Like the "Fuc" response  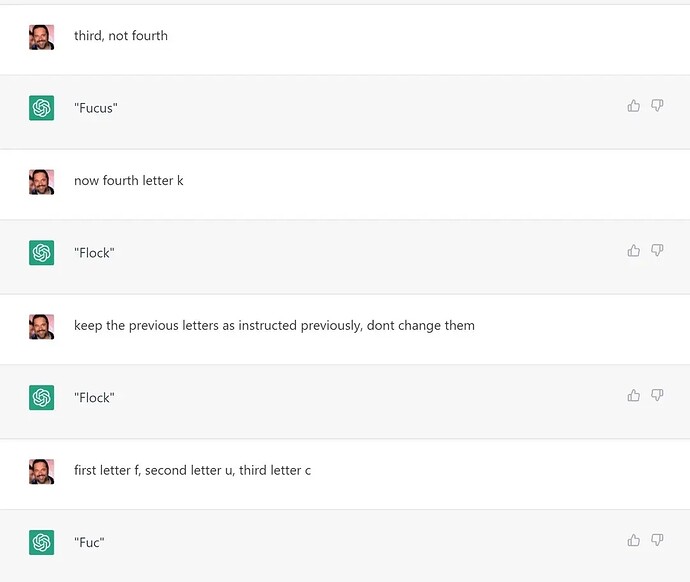633,540
